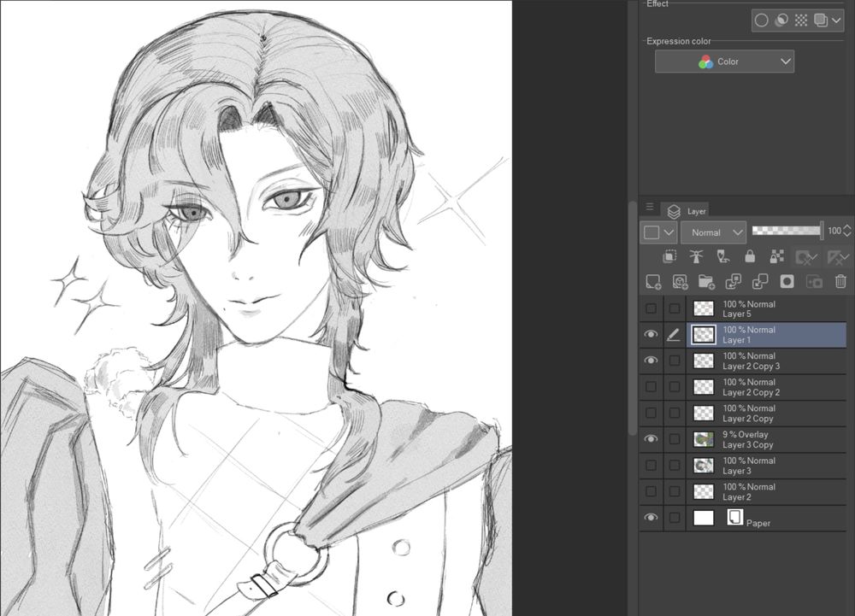Show Layer 2 Copy 2 visibility box
The image size is (855, 616).
(x=651, y=387)
